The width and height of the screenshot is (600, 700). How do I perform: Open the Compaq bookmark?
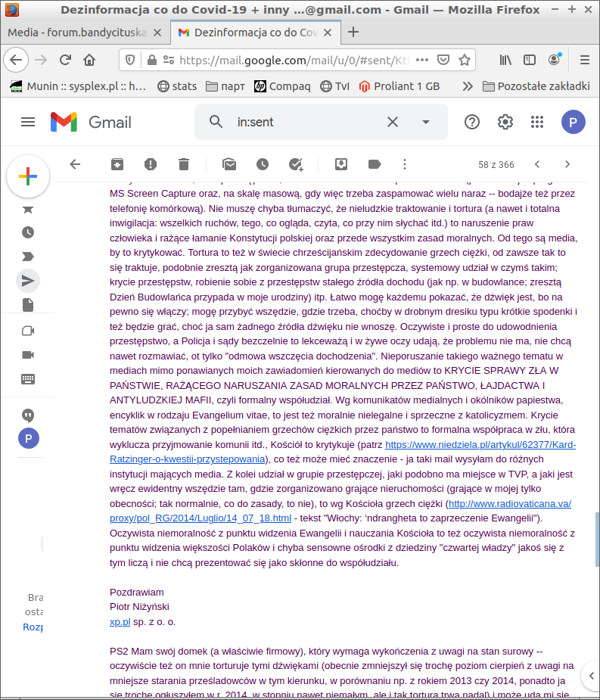(x=282, y=86)
